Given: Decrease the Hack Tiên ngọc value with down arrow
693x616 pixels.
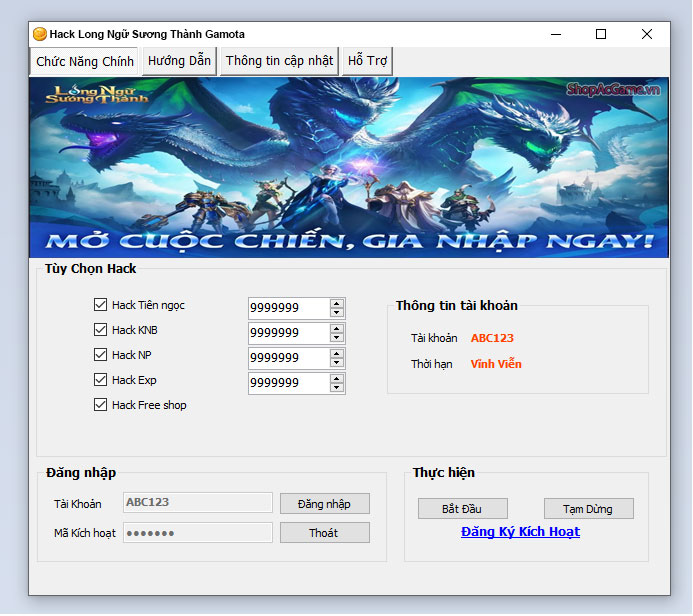Looking at the screenshot, I should 337,312.
